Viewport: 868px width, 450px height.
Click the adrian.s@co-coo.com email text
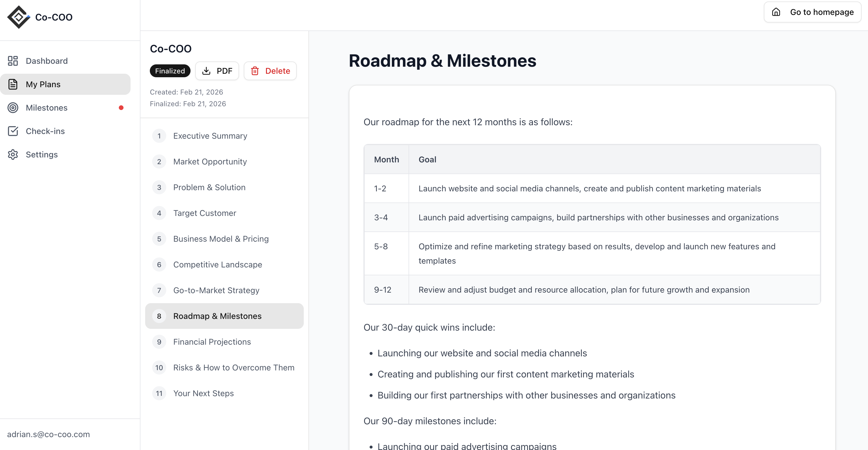pyautogui.click(x=49, y=434)
